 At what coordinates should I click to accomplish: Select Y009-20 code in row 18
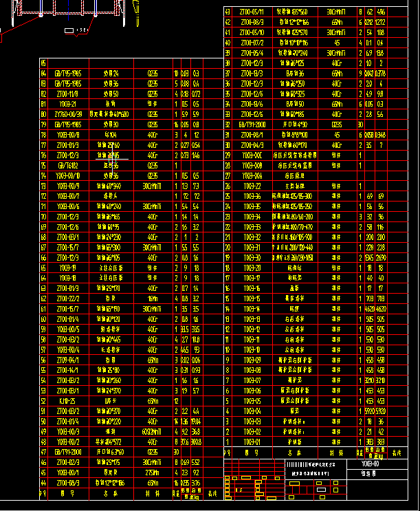pyautogui.click(x=252, y=268)
